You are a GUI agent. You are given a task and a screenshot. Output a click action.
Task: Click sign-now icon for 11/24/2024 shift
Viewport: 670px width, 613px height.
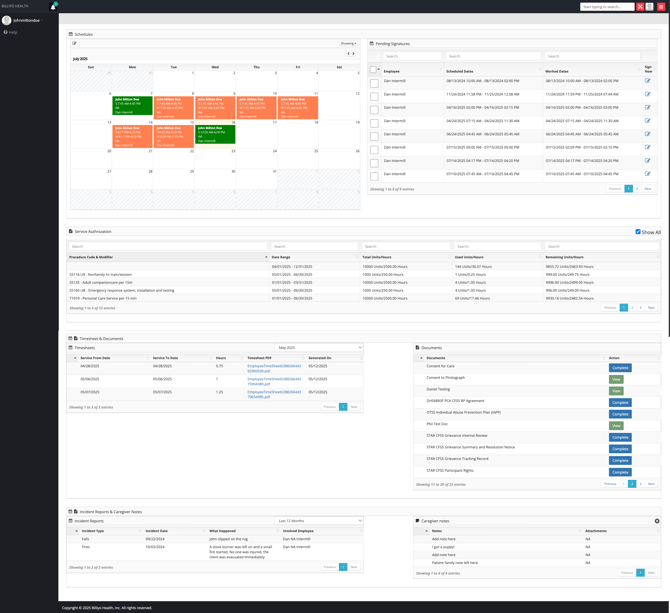(x=647, y=94)
